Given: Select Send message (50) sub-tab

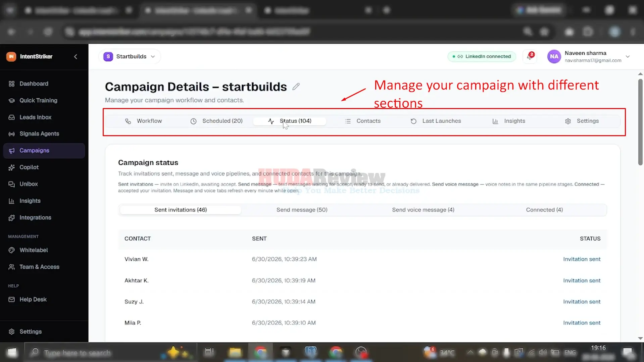Looking at the screenshot, I should [x=302, y=210].
